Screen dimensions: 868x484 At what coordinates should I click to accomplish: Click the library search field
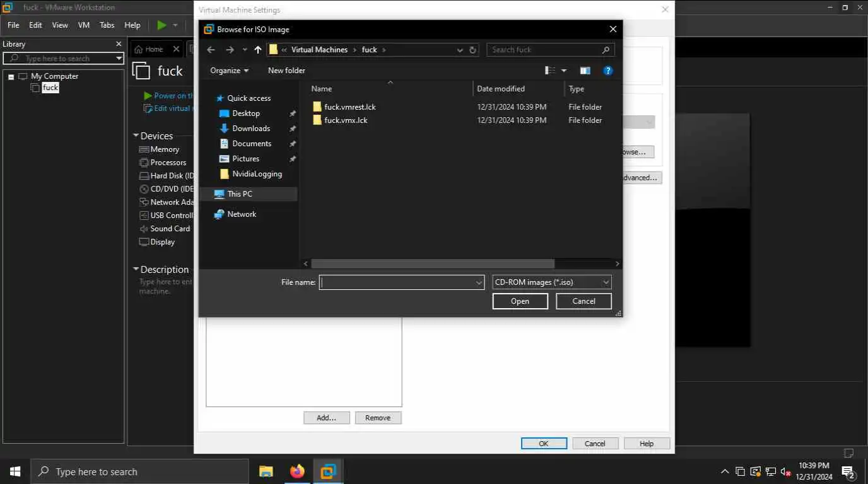point(63,59)
